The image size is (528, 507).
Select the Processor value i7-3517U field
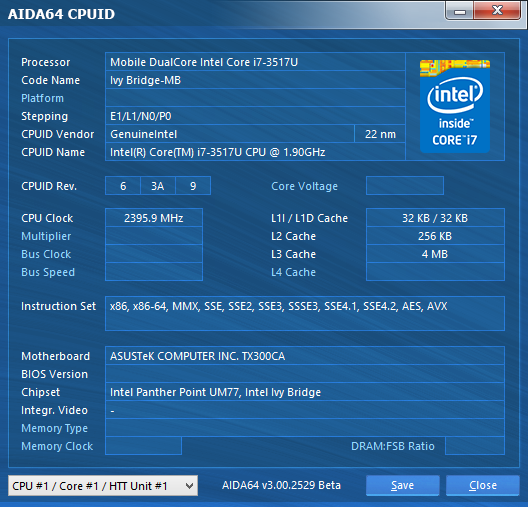[255, 62]
